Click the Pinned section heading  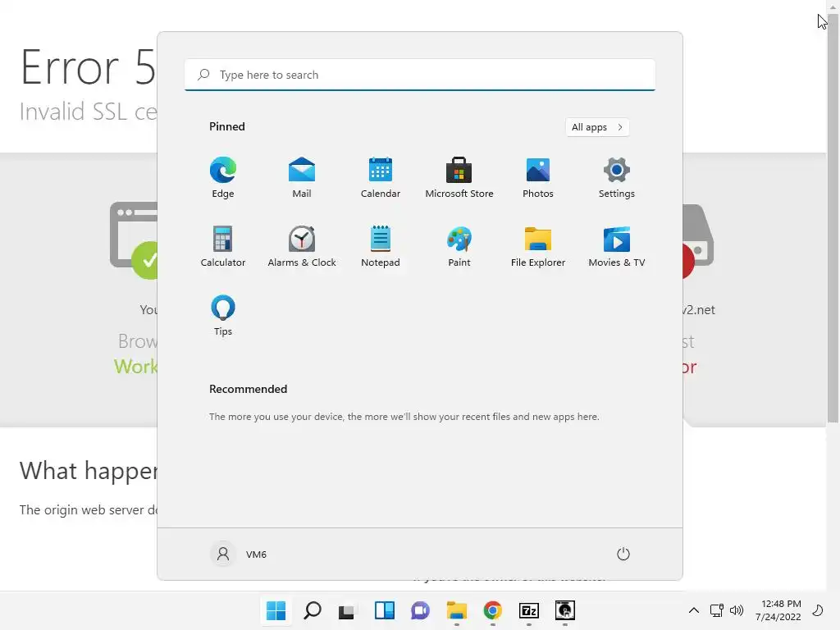(227, 126)
